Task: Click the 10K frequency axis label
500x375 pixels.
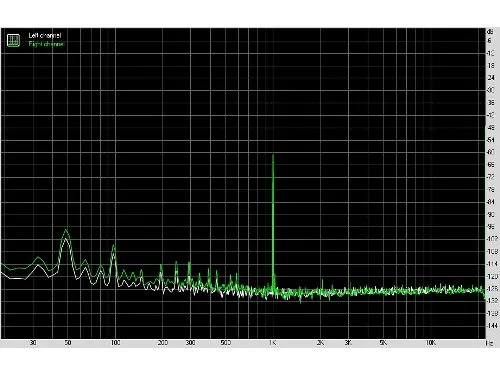Action: pos(431,343)
